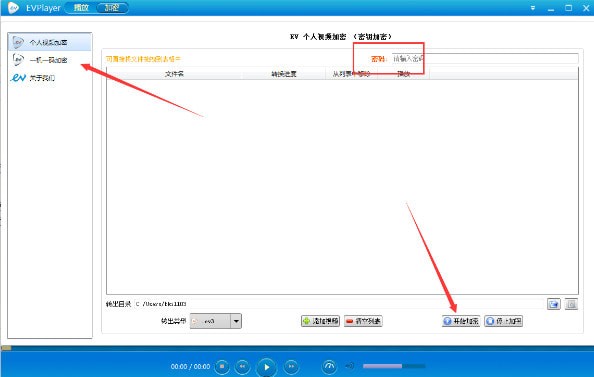This screenshot has height=377, width=594.
Task: Click the play button in player bar
Action: tap(266, 367)
